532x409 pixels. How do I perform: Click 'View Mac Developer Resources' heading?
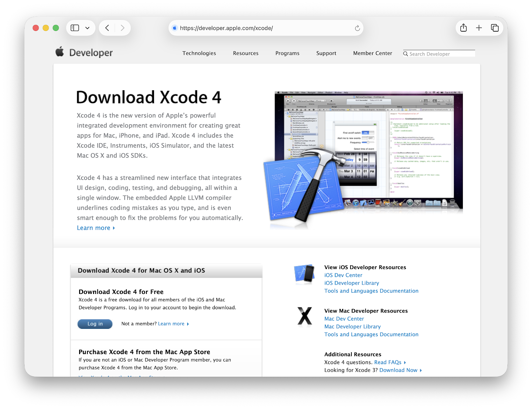[x=366, y=311]
